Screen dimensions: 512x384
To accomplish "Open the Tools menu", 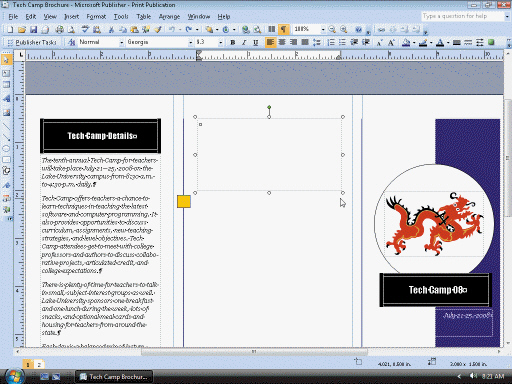I will click(121, 17).
